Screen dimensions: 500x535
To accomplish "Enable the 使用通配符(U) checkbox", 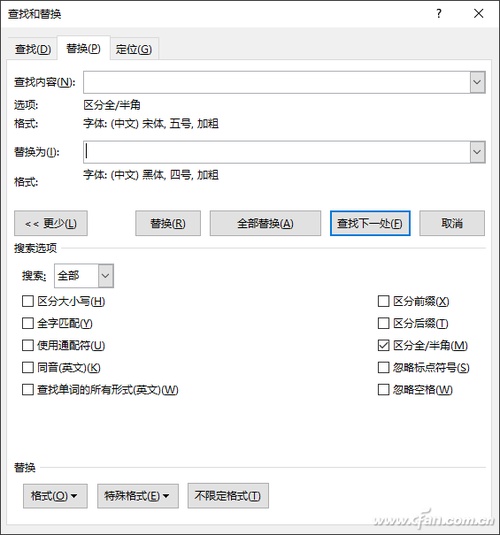I will click(28, 345).
